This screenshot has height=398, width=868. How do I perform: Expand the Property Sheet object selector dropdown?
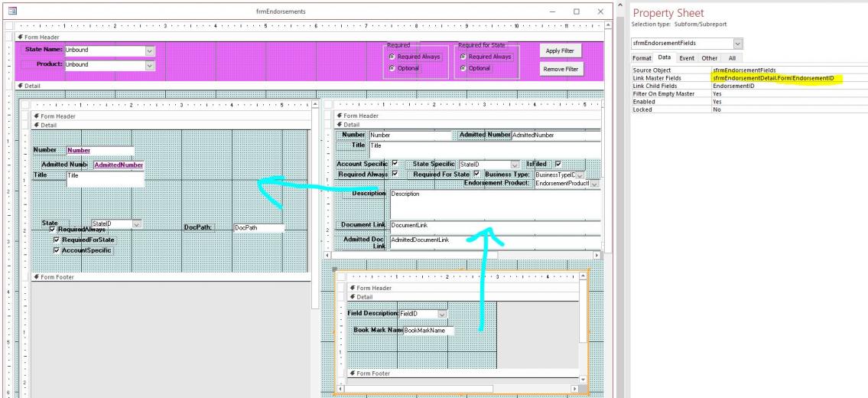(x=738, y=43)
